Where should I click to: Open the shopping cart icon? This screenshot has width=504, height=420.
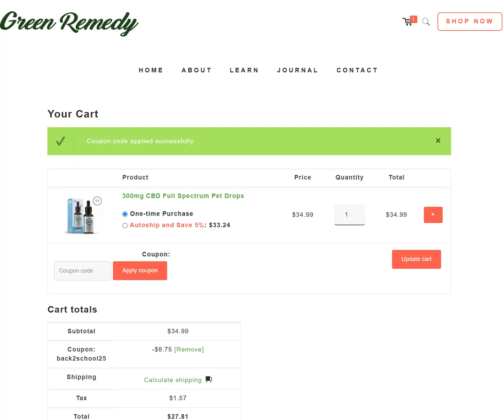[x=408, y=22]
